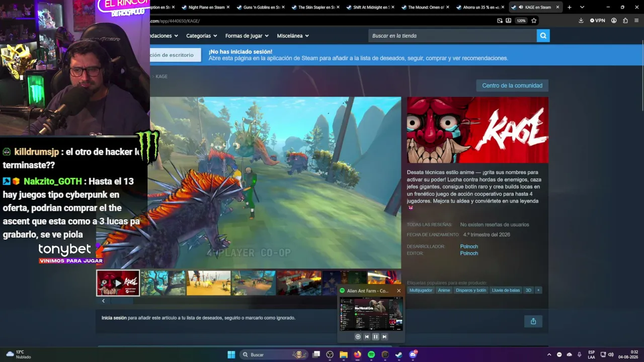Switch to The Mound: Omen tab

tap(426, 7)
